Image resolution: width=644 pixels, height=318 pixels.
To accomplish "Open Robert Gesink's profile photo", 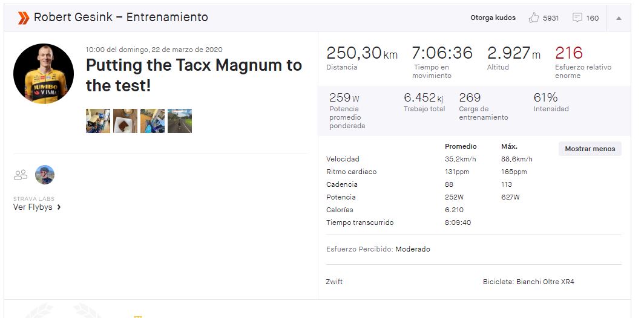I will [x=44, y=73].
